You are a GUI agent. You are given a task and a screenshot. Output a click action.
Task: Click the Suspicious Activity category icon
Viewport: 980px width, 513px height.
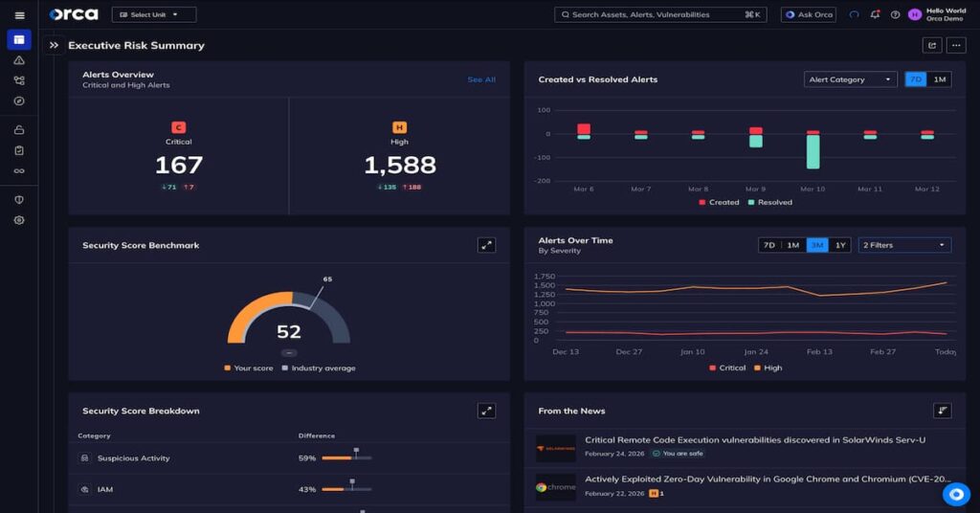pyautogui.click(x=85, y=458)
